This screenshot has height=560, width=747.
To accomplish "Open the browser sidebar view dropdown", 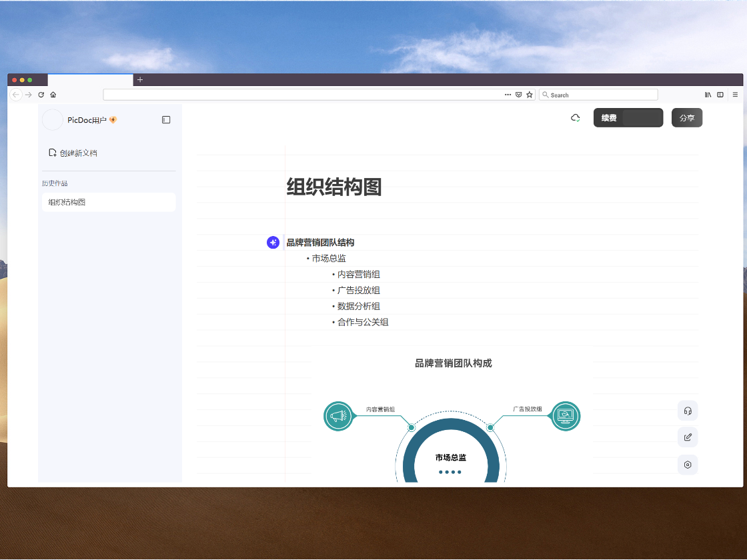I will tap(720, 94).
